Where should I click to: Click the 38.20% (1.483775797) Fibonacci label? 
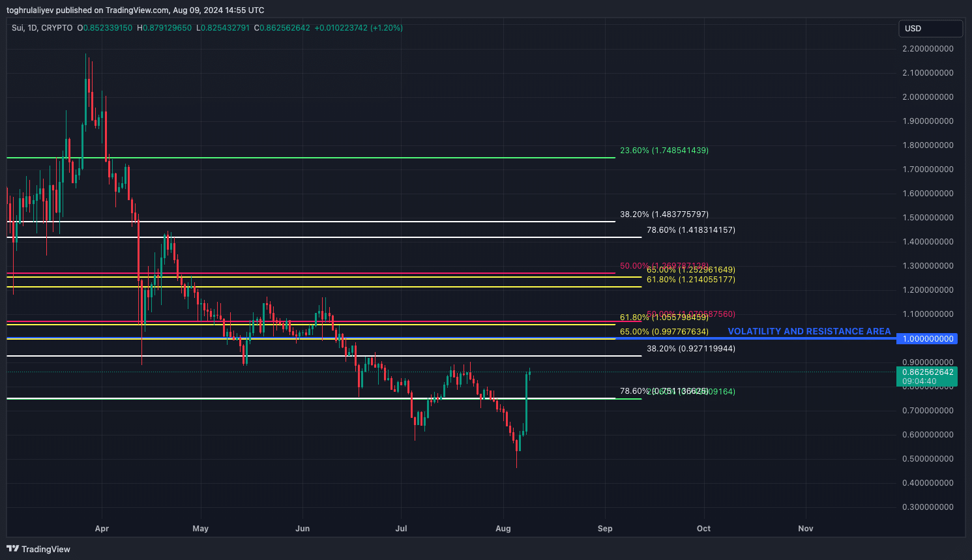point(664,214)
